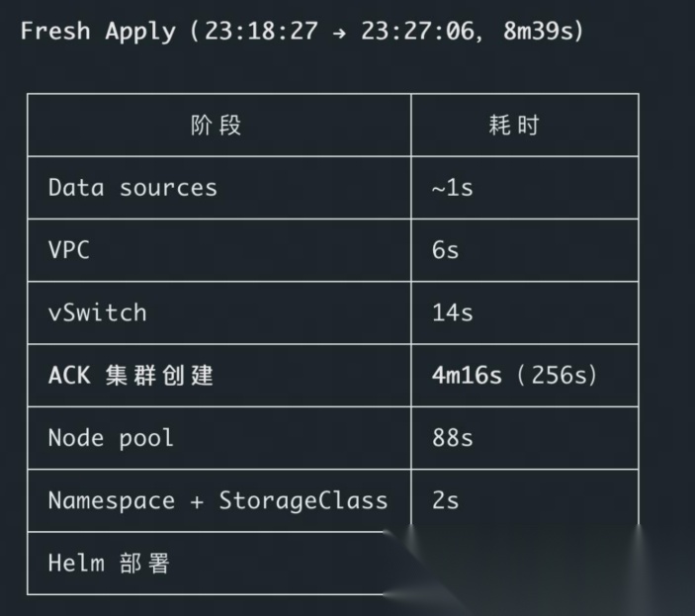Image resolution: width=695 pixels, height=616 pixels.
Task: Click the 14s duration cell
Action: coord(453,312)
